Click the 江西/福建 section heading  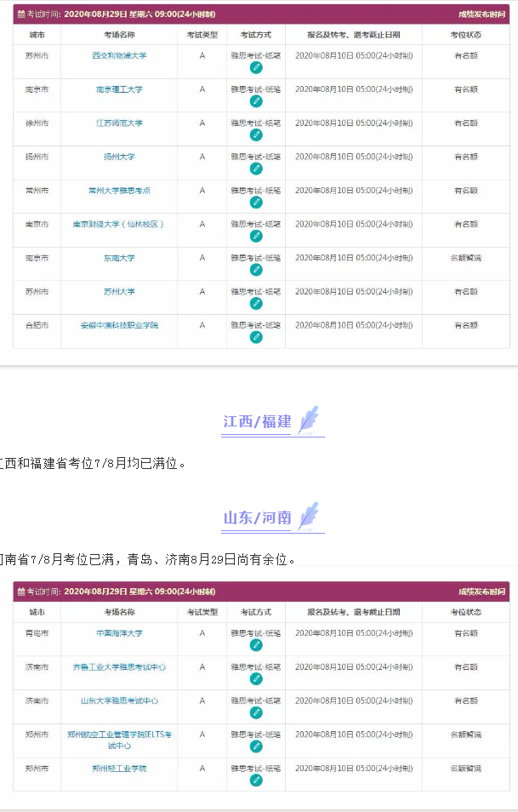tap(257, 421)
